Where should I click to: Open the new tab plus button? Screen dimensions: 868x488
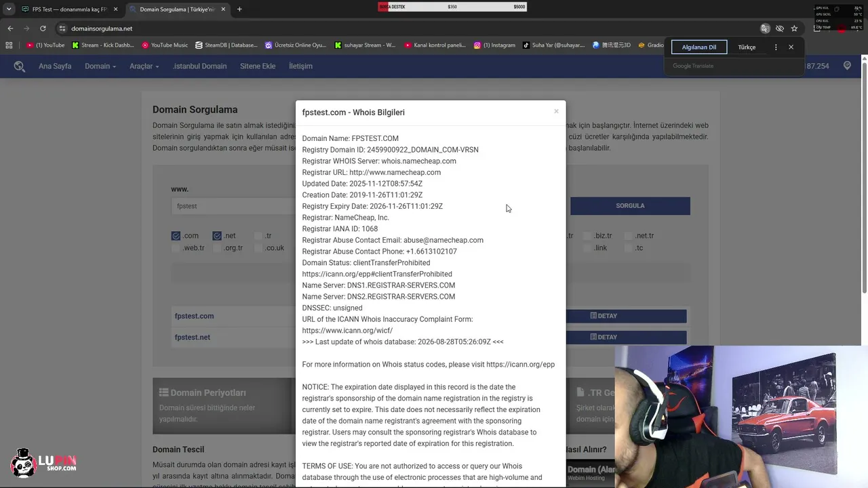tap(239, 9)
